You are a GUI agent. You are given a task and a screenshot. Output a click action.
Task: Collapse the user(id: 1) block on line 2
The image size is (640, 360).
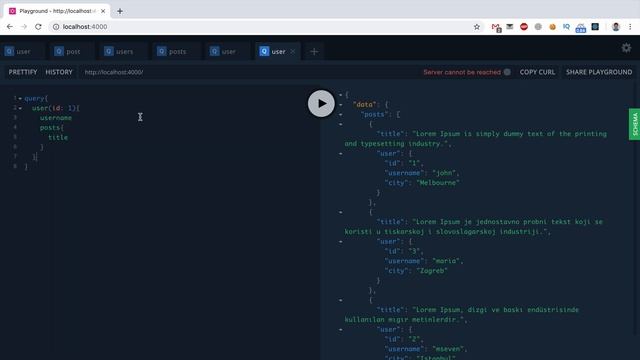(20, 108)
